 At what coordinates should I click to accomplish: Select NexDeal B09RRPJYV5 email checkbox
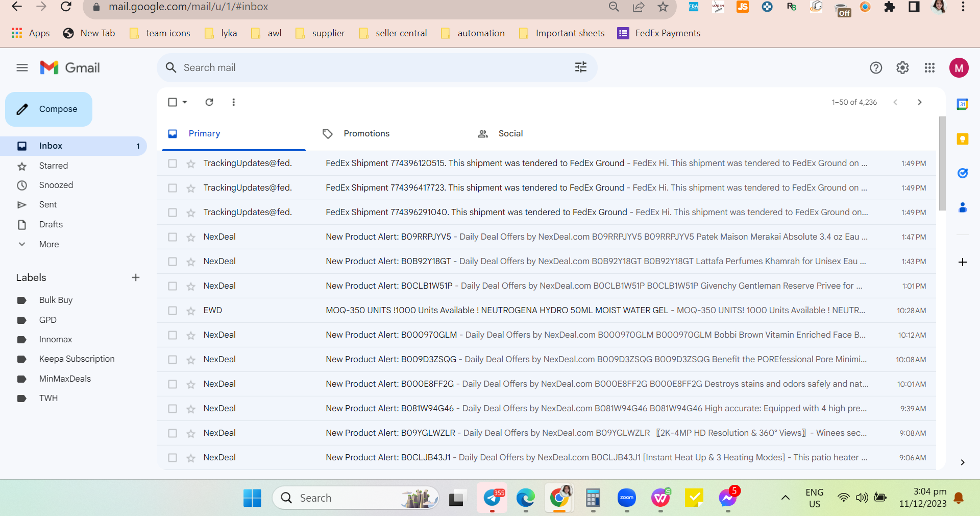click(x=173, y=237)
